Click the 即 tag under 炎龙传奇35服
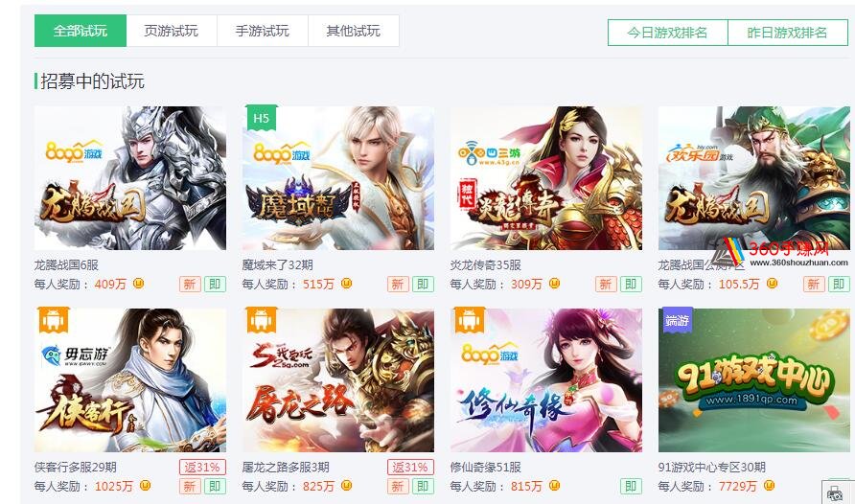Viewport: 855px width, 504px height. pyautogui.click(x=631, y=284)
